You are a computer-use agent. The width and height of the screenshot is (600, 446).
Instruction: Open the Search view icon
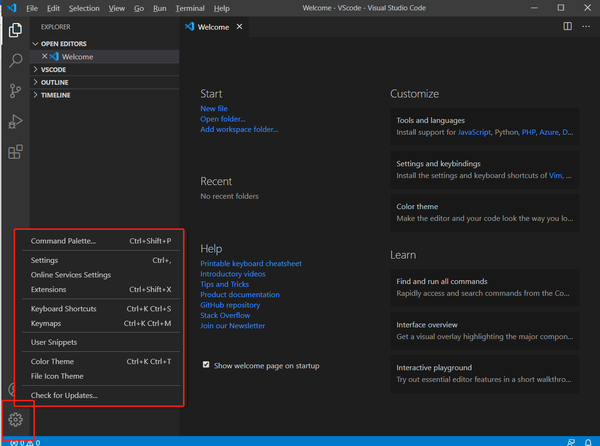tap(15, 60)
